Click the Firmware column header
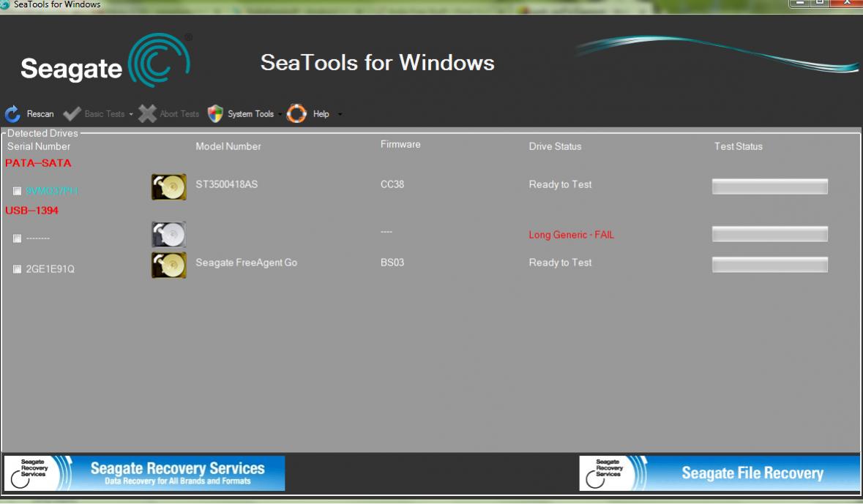This screenshot has width=863, height=504. point(400,144)
